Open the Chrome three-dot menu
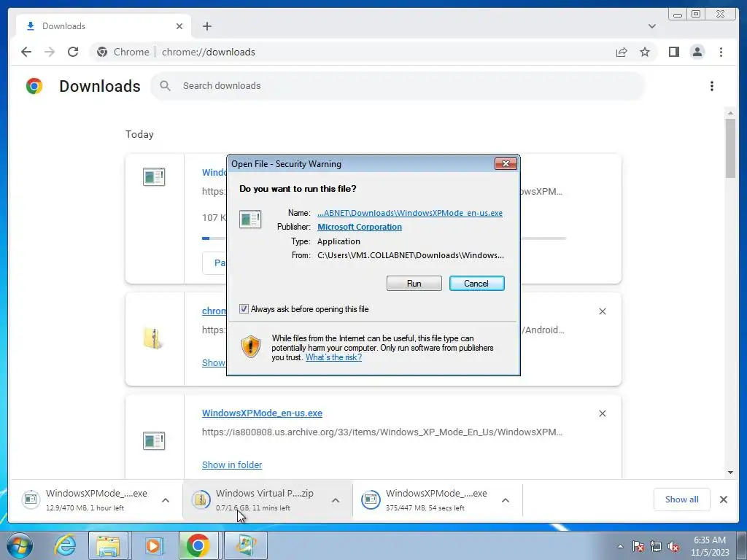 (721, 52)
